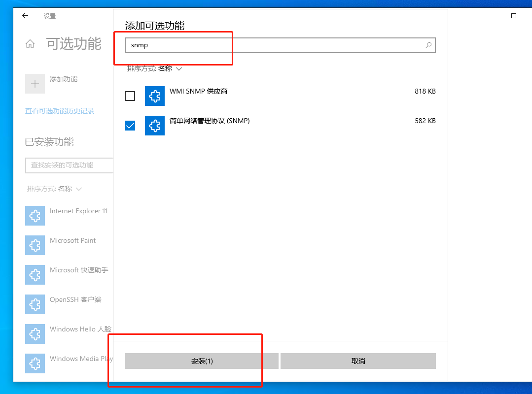The height and width of the screenshot is (394, 532).
Task: Select the Microsoft 快速助手 list item
Action: (69, 274)
